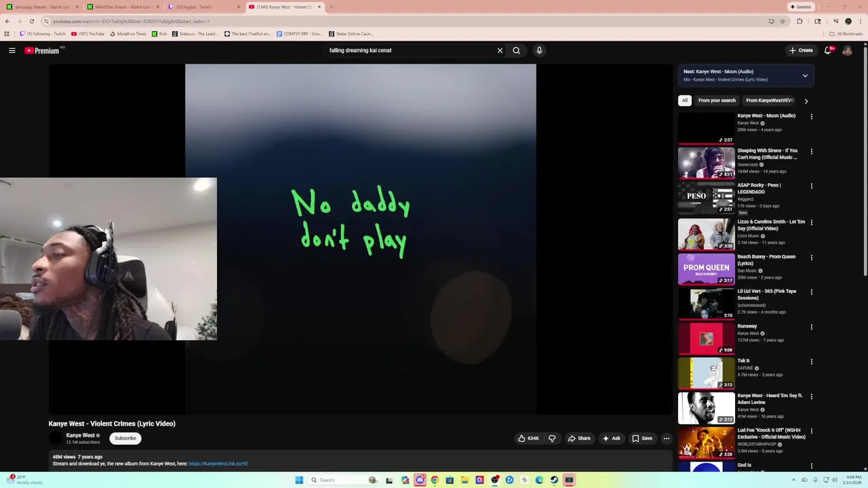Select the All filter chip
Viewport: 868px width, 488px height.
pos(685,100)
